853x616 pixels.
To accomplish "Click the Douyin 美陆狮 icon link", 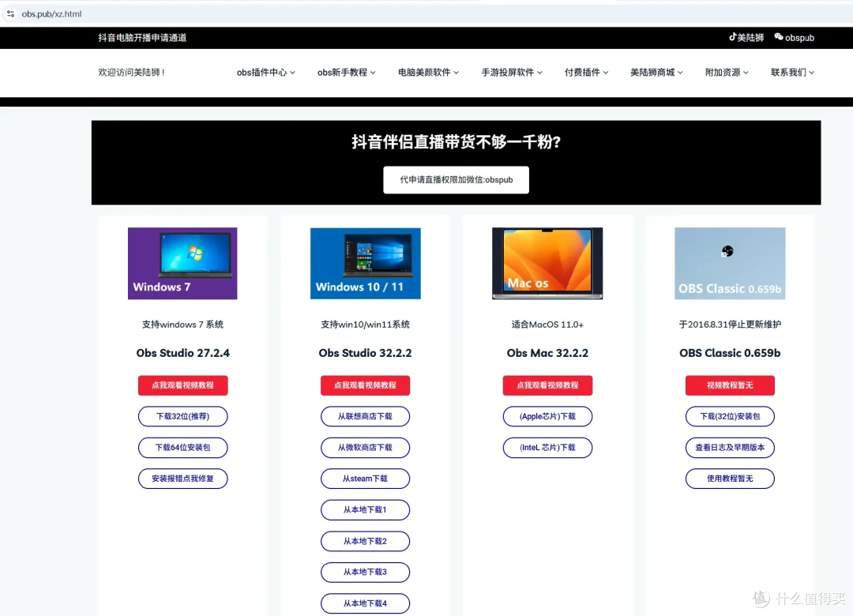I will (746, 38).
